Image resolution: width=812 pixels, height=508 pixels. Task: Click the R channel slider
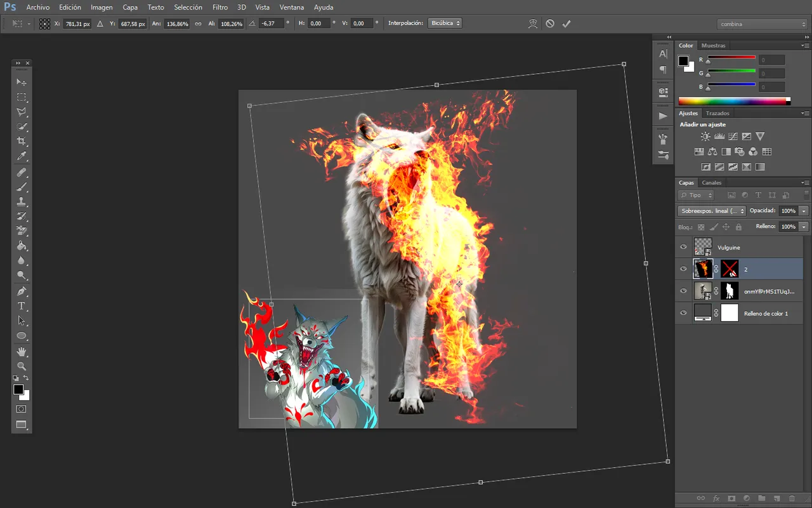[x=731, y=58]
